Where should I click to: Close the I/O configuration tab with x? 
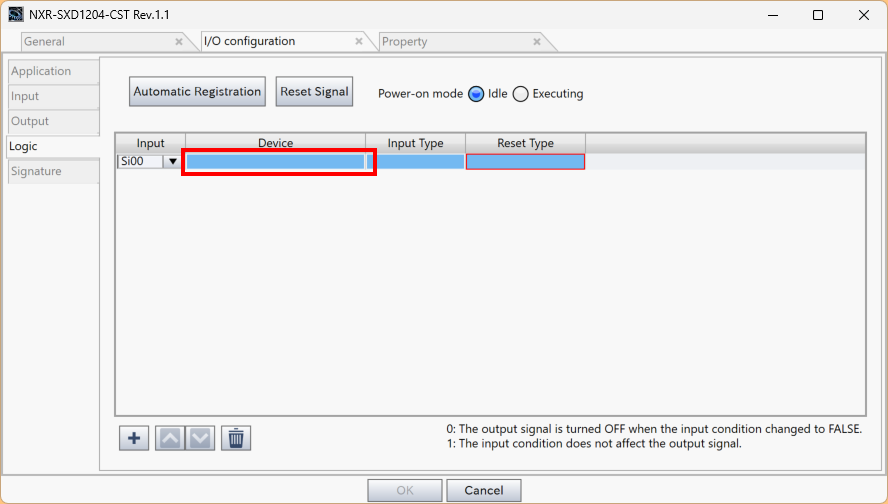tap(358, 41)
